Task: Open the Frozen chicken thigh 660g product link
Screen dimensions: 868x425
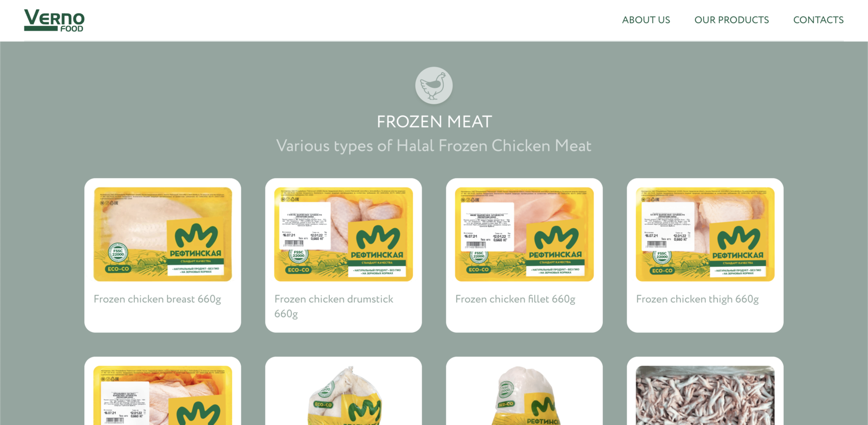Action: pos(698,299)
